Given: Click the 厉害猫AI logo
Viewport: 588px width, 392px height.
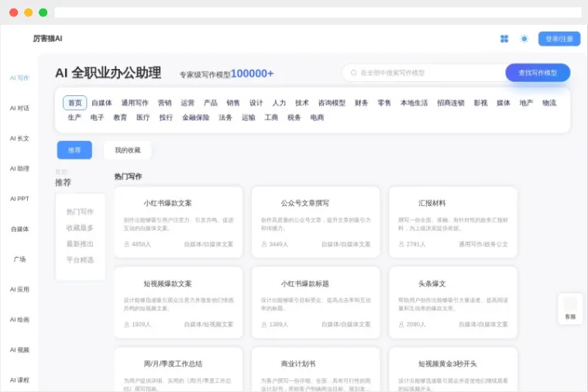Looking at the screenshot, I should (47, 39).
